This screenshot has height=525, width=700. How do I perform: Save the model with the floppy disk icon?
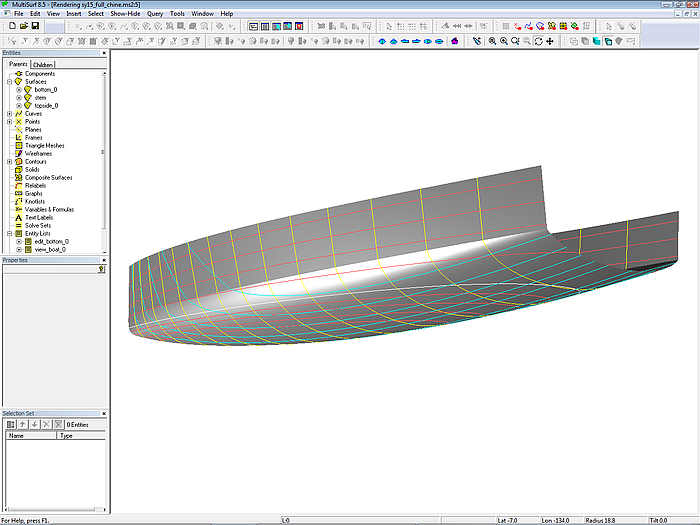[x=35, y=25]
